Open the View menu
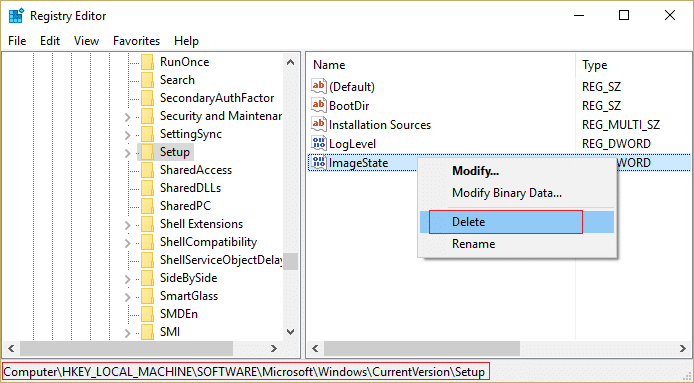Viewport: 694px width, 383px height. tap(86, 41)
